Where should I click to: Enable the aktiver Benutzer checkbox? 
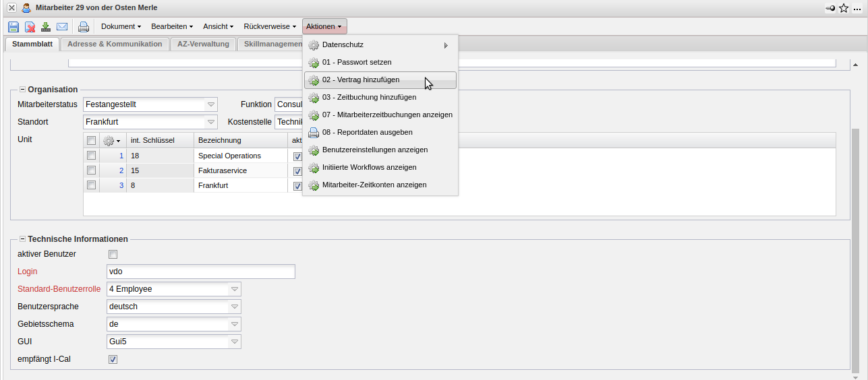coord(113,254)
